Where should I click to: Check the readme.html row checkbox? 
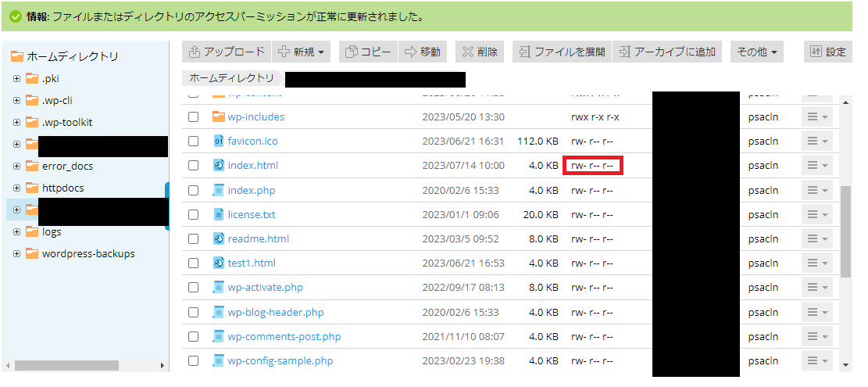click(193, 238)
